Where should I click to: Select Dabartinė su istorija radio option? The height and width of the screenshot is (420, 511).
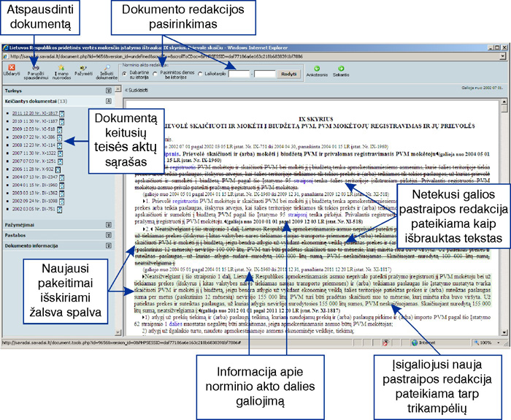click(x=124, y=74)
